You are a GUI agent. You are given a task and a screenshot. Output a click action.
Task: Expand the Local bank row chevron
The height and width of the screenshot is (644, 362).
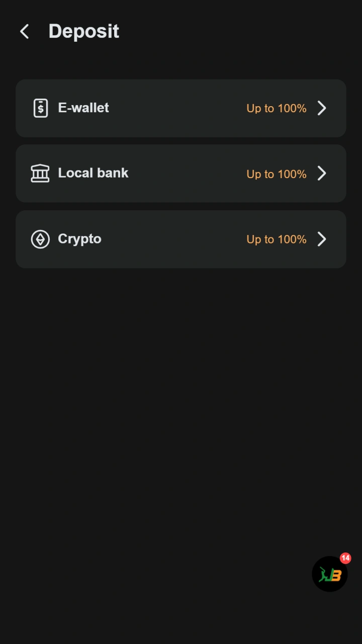tap(322, 174)
